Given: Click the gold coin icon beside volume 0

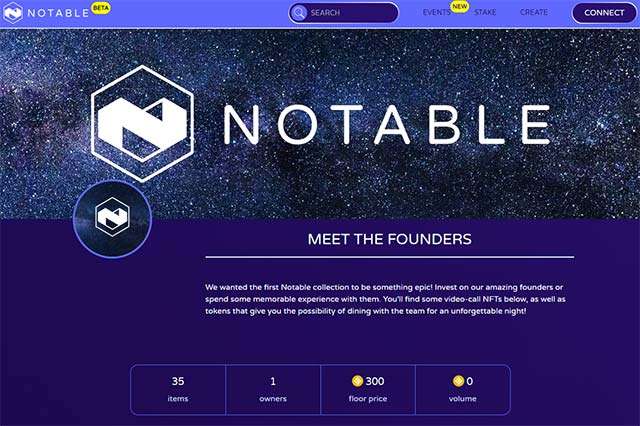Looking at the screenshot, I should pyautogui.click(x=458, y=381).
